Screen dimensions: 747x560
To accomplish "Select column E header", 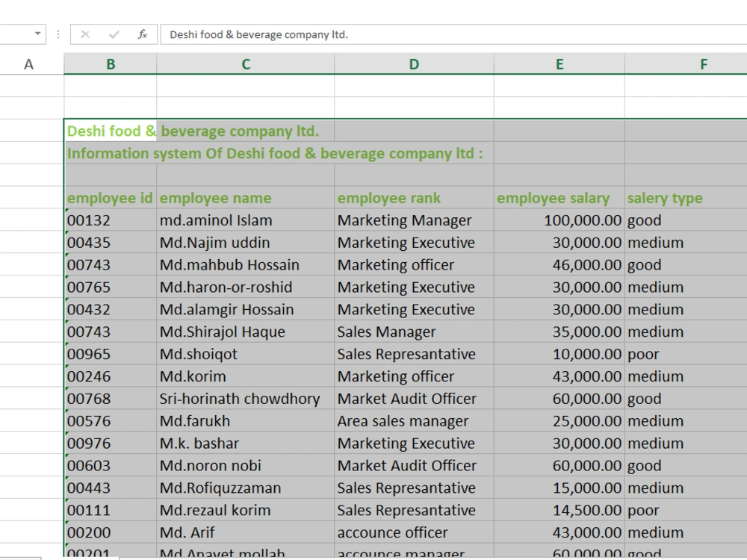I will tap(560, 63).
